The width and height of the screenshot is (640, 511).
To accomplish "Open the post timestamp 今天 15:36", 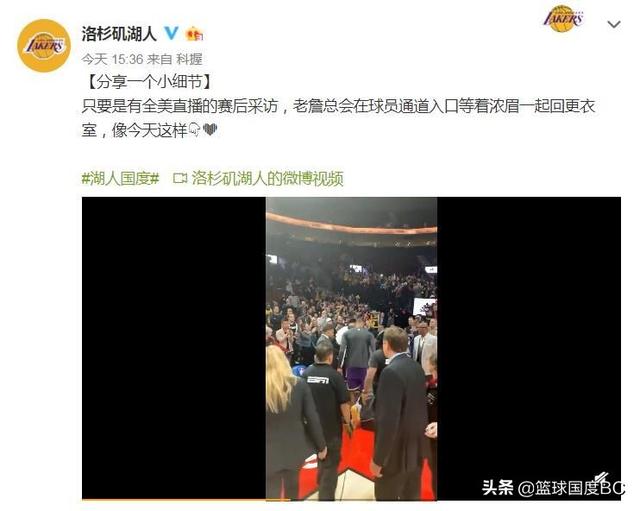I will [112, 60].
